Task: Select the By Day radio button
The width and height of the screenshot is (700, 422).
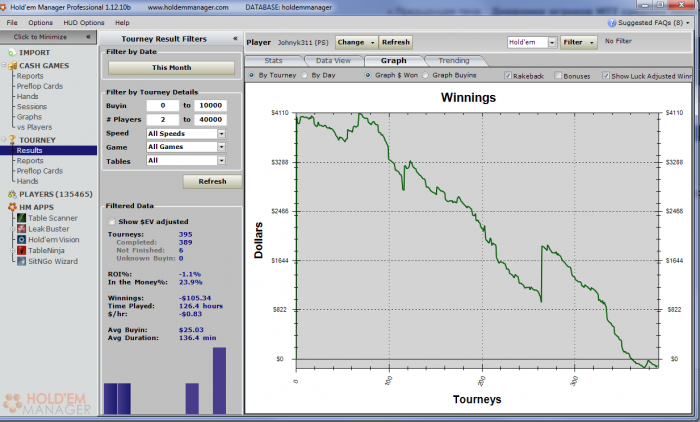Action: 304,75
